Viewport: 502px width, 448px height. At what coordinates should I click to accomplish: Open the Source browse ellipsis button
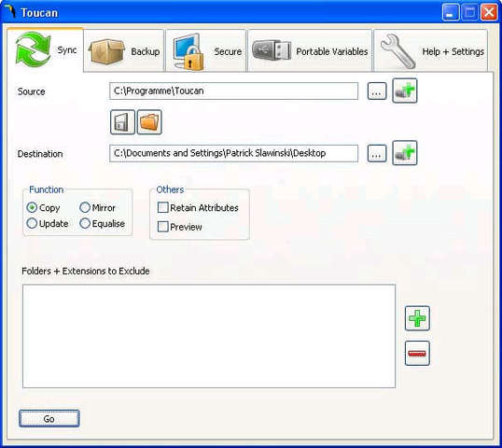click(377, 91)
